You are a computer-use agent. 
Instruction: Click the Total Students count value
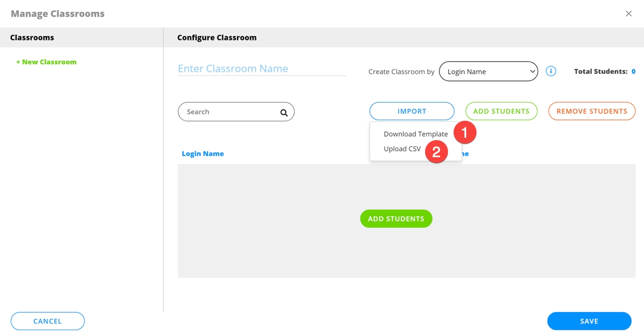pyautogui.click(x=633, y=72)
